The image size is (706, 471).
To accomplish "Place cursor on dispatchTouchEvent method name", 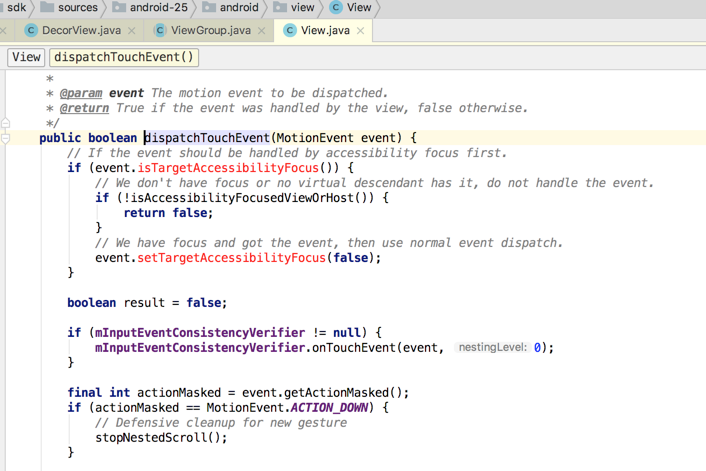I will tap(207, 138).
